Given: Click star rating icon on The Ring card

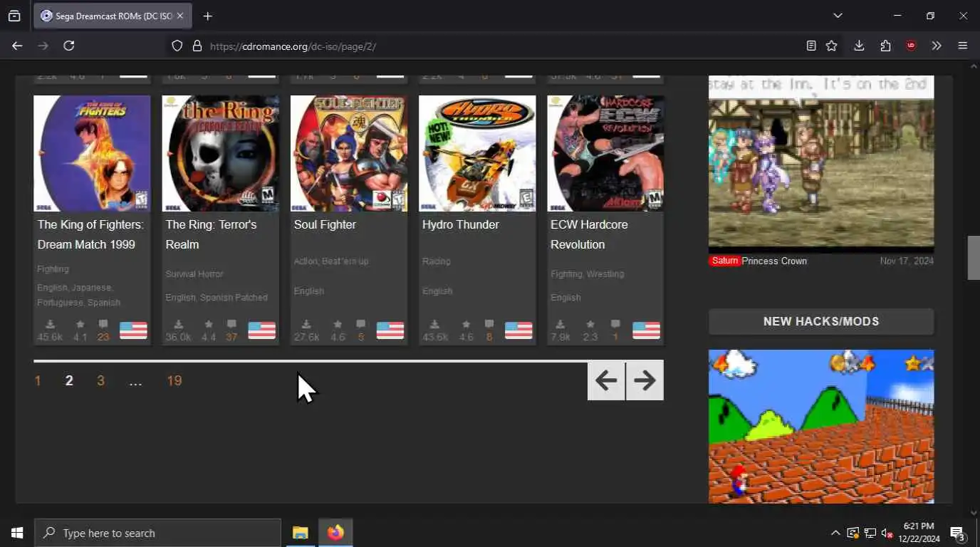Looking at the screenshot, I should (x=209, y=324).
